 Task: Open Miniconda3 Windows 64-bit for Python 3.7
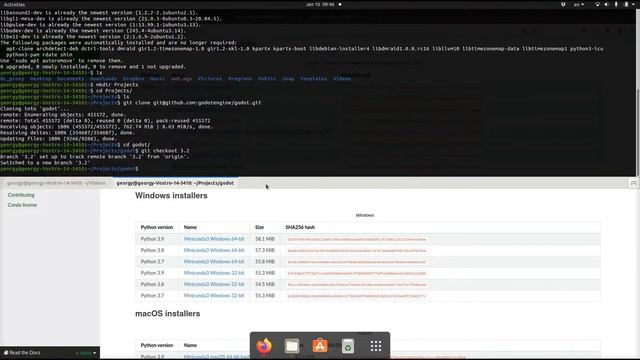214,262
